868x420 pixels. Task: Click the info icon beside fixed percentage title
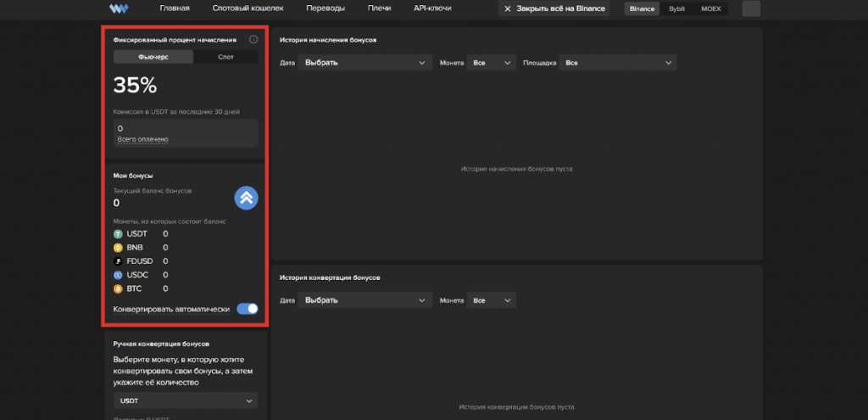point(253,39)
